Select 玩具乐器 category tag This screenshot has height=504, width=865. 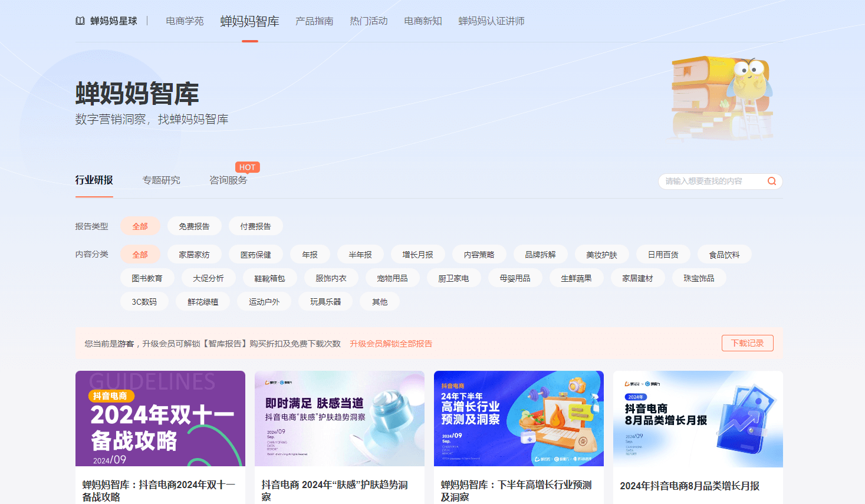coord(326,302)
